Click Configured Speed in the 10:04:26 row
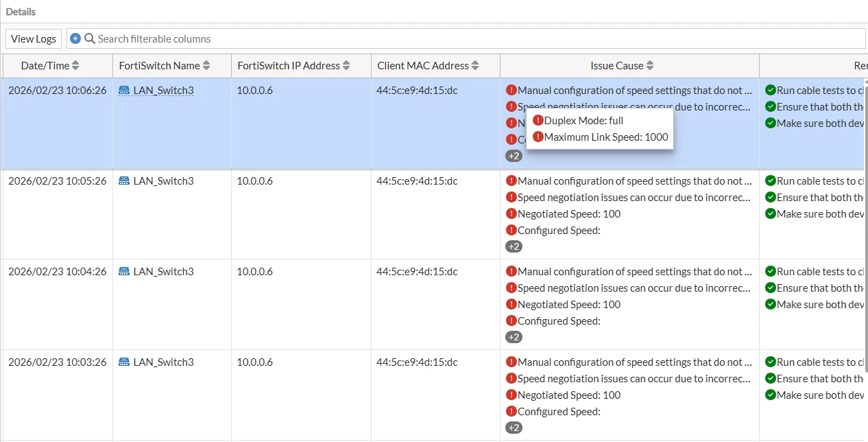 pyautogui.click(x=559, y=321)
